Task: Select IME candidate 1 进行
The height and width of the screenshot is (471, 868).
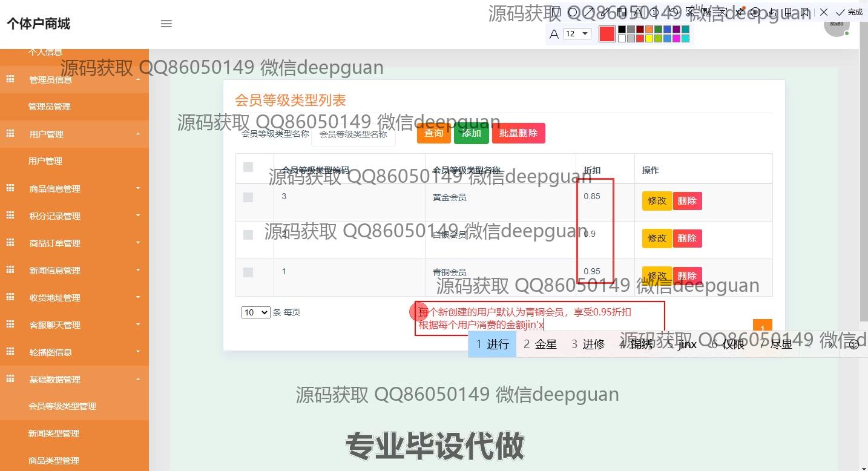Action: [492, 344]
